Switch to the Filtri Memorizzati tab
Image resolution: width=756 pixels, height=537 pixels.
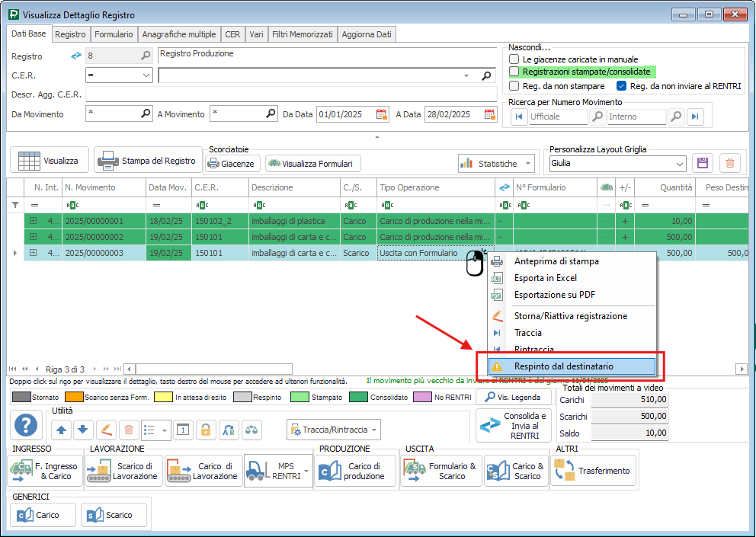pyautogui.click(x=302, y=34)
